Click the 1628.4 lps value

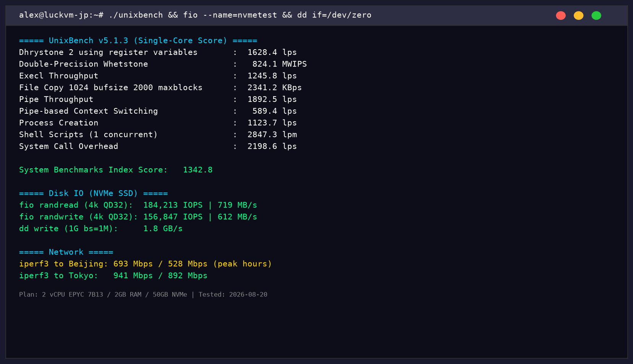(x=272, y=52)
